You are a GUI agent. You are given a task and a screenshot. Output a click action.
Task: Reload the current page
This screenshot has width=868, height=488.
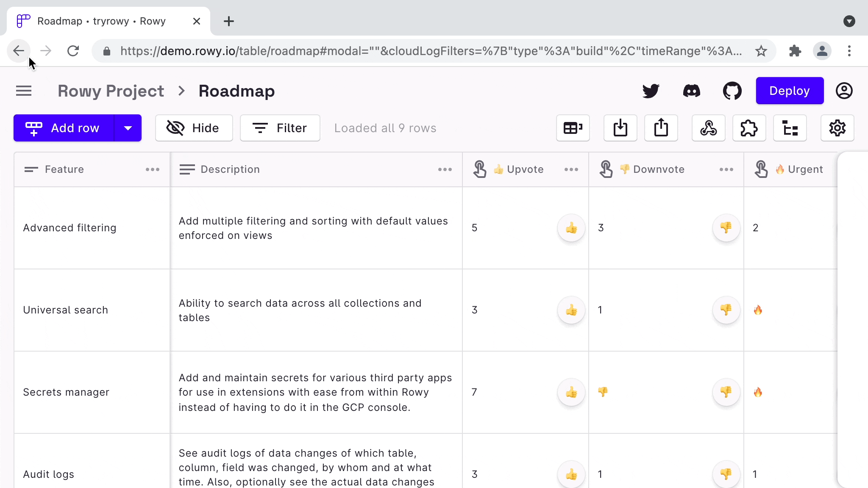73,51
